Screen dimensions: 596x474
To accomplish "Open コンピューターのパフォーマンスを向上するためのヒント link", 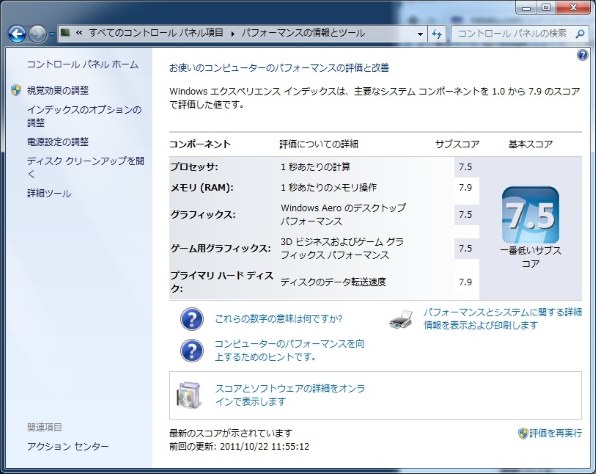I will [x=290, y=350].
